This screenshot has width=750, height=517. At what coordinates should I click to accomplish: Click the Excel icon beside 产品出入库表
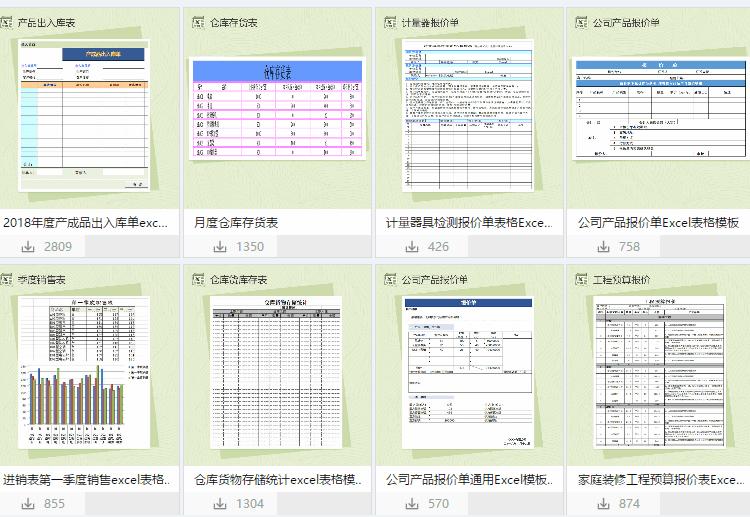(6, 22)
